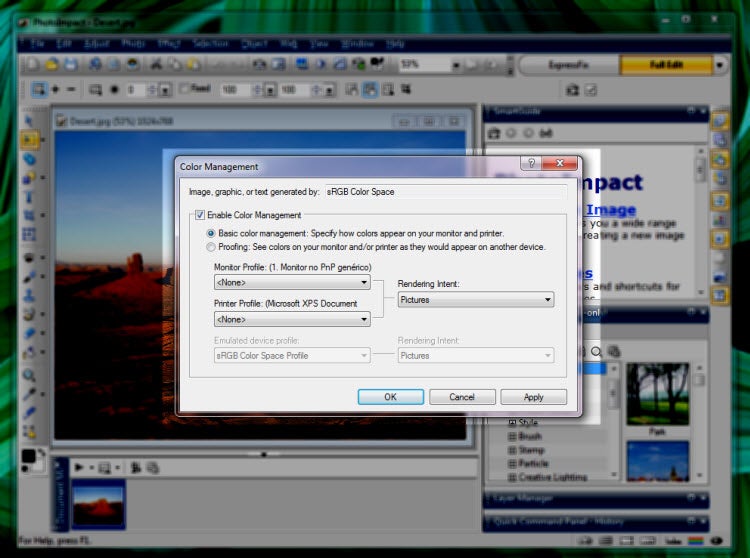
Task: Click the rainbow color icon in the status bar
Action: point(695,541)
